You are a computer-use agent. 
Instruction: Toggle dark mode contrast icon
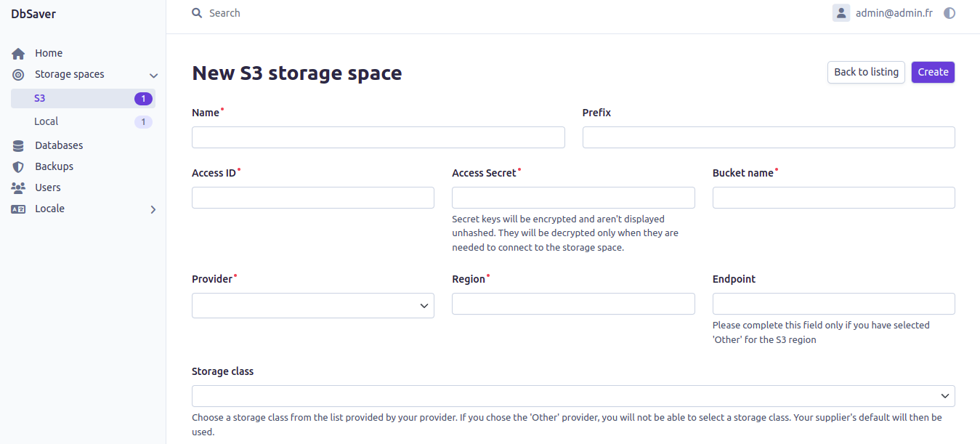(x=949, y=13)
